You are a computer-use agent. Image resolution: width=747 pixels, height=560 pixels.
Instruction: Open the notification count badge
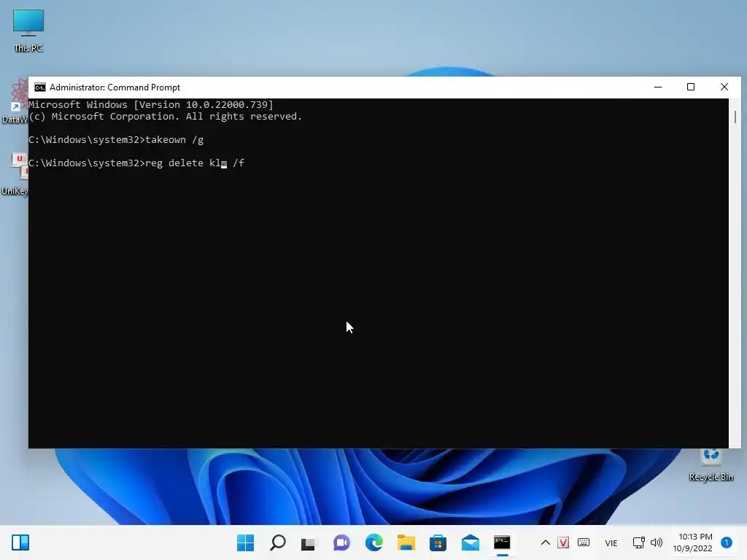coord(727,542)
